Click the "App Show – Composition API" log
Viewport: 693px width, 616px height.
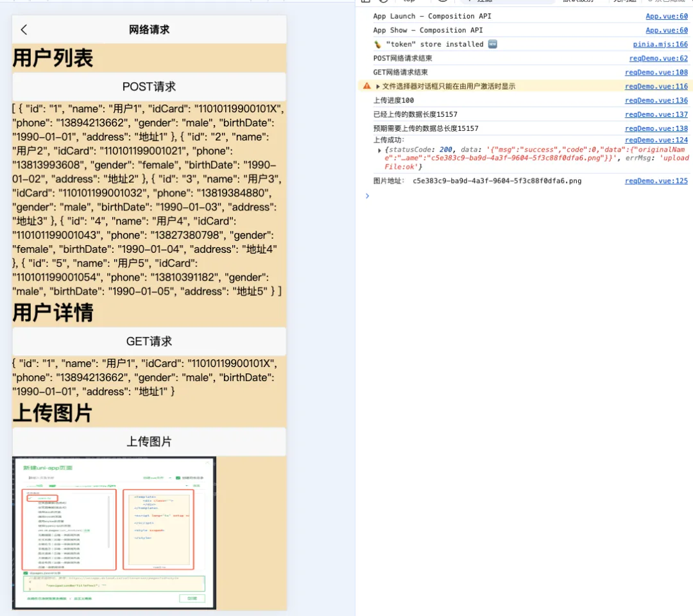tap(428, 31)
